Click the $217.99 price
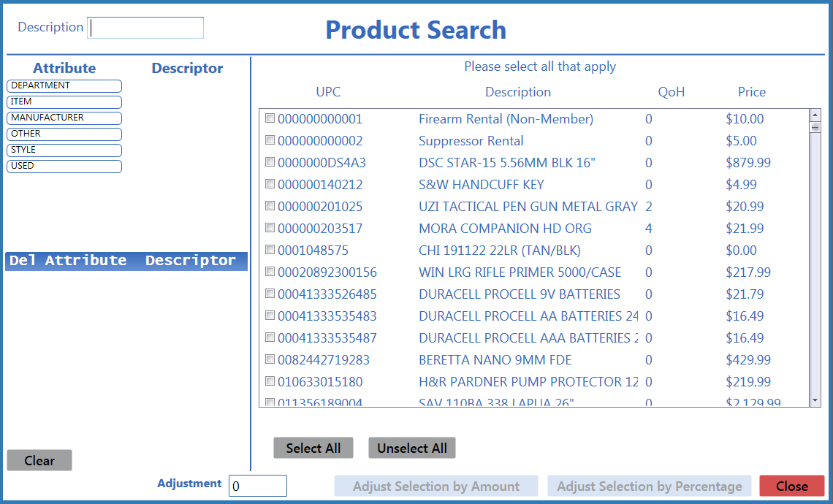Screen dimensions: 833x504 pos(748,272)
